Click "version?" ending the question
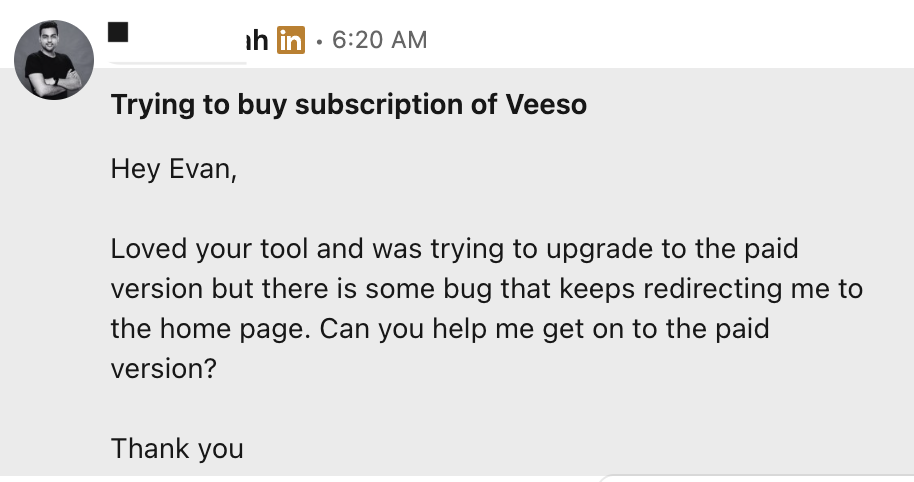 click(163, 369)
